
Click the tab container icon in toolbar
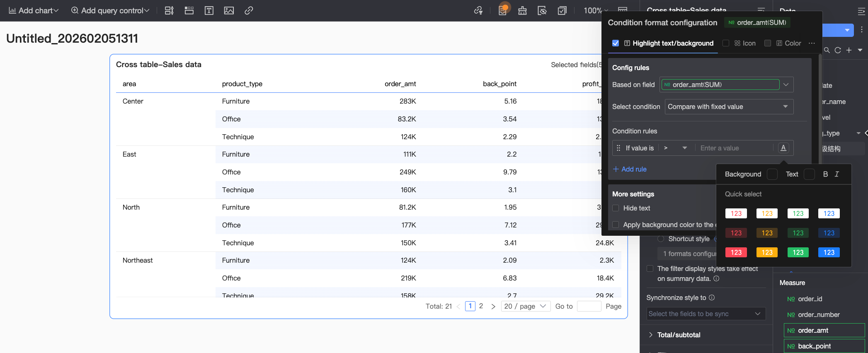coord(189,11)
